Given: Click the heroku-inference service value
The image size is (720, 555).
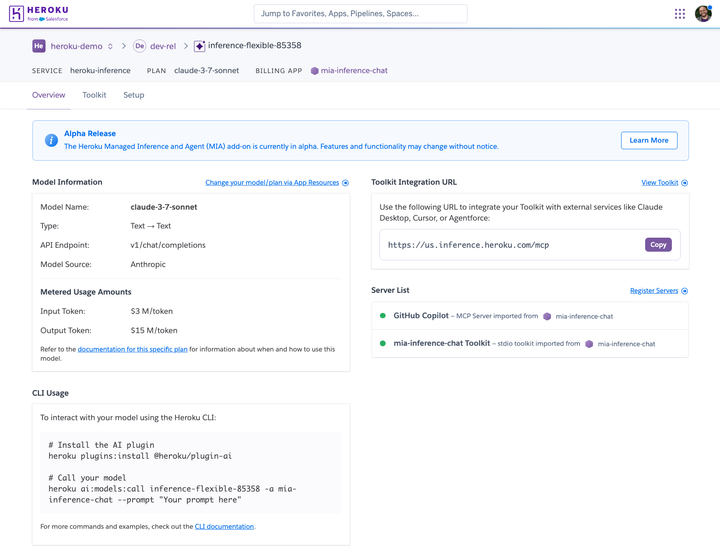Looking at the screenshot, I should (x=100, y=71).
